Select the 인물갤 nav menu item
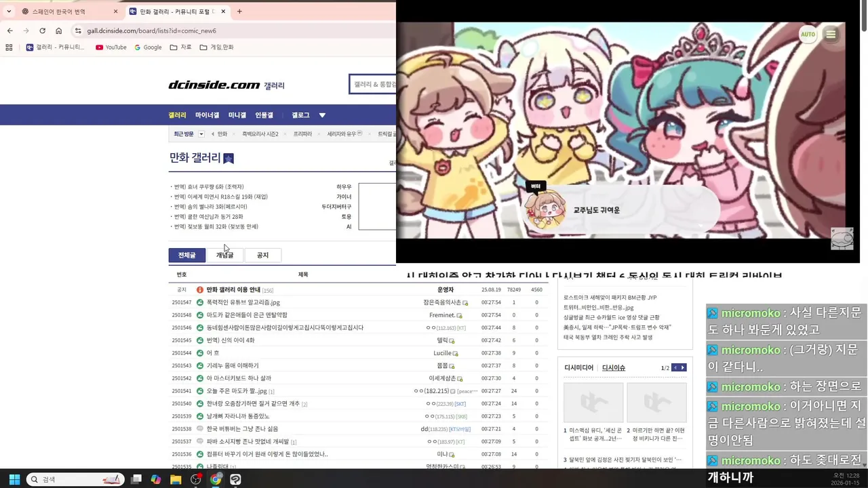The width and height of the screenshot is (868, 488). click(264, 115)
